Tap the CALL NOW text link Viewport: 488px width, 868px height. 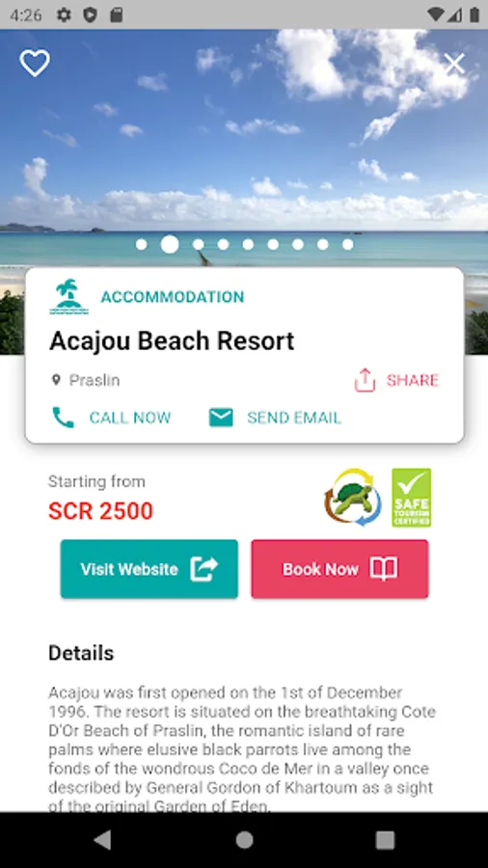(130, 418)
